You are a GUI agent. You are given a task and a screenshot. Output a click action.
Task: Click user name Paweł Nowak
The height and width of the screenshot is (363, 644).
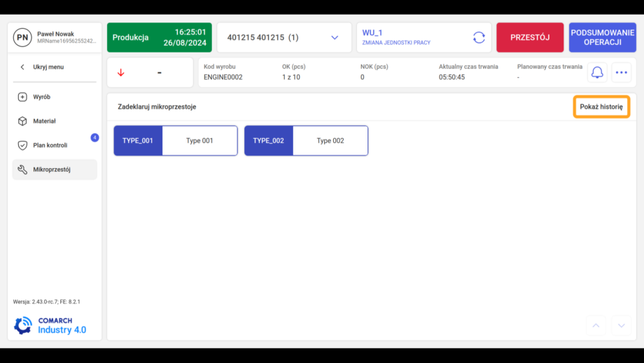[x=55, y=34]
